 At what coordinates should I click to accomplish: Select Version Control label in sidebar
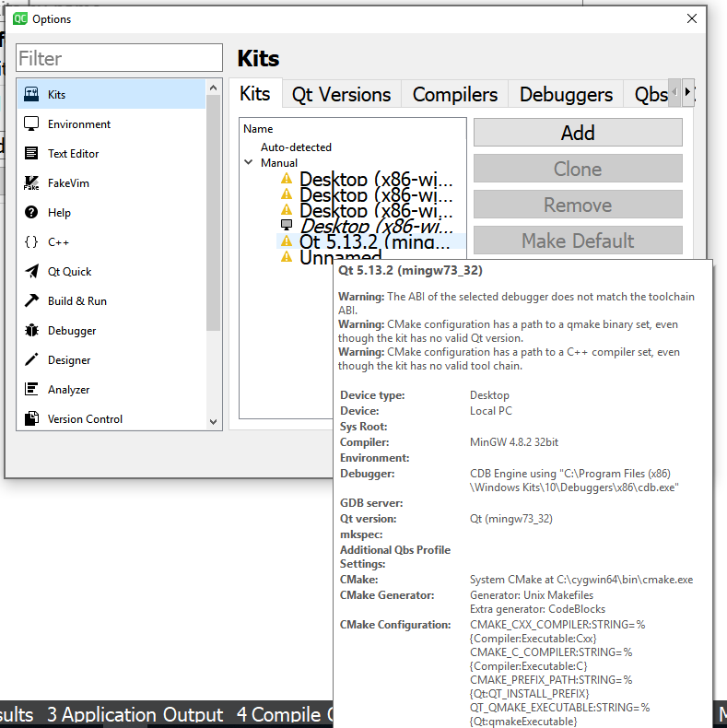click(x=85, y=419)
